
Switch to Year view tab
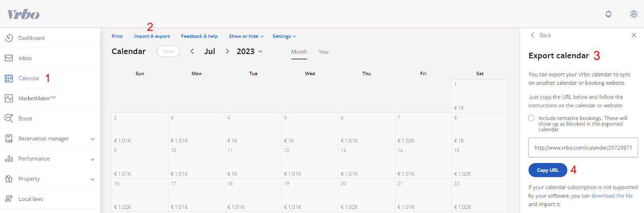click(324, 52)
